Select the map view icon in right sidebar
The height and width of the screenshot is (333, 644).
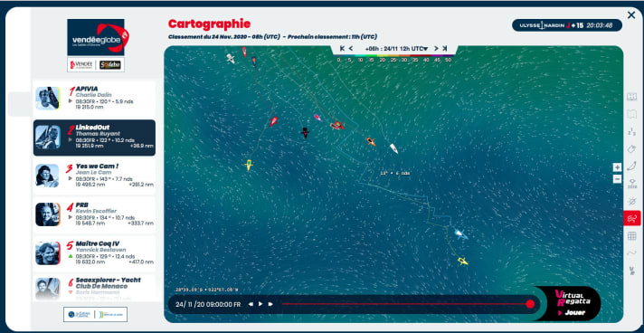pos(631,97)
